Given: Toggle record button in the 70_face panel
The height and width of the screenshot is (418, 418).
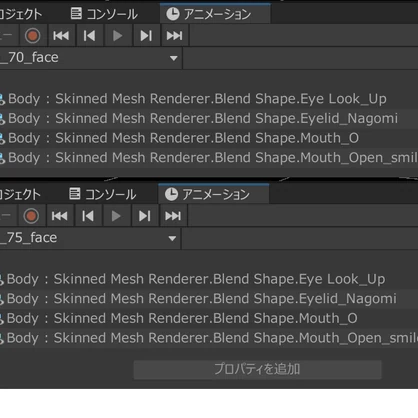Looking at the screenshot, I should tap(32, 36).
